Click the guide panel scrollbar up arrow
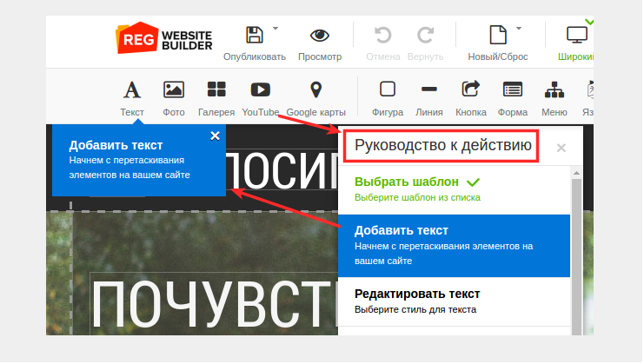 (576, 173)
